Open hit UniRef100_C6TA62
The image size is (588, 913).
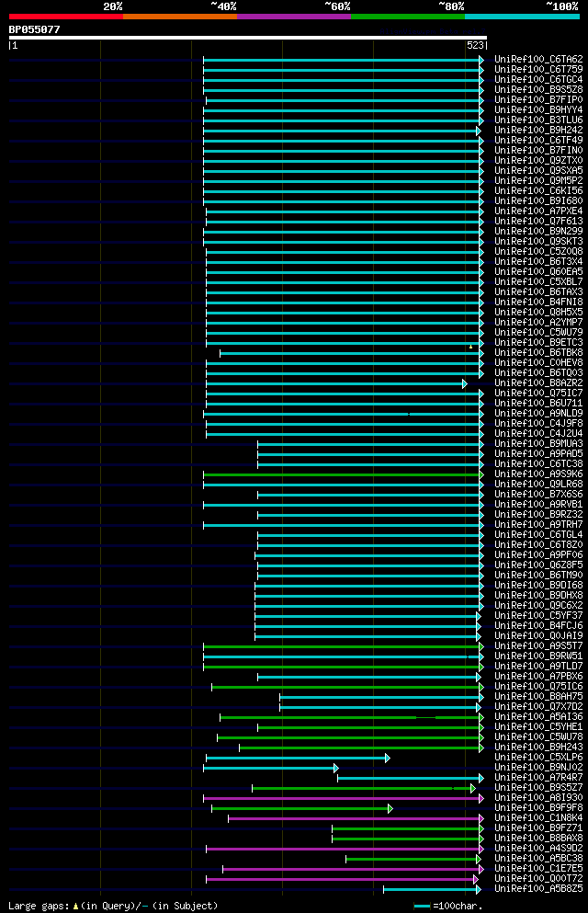point(538,60)
